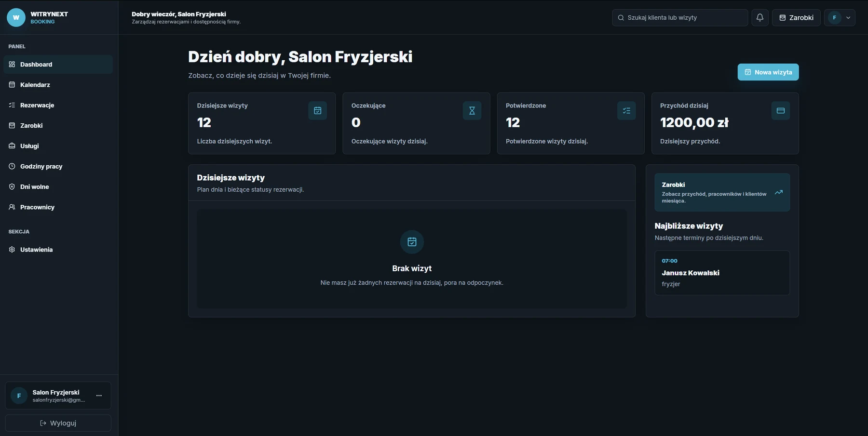Image resolution: width=868 pixels, height=436 pixels.
Task: Create a new visit with Nowa wizyta
Action: [x=768, y=72]
